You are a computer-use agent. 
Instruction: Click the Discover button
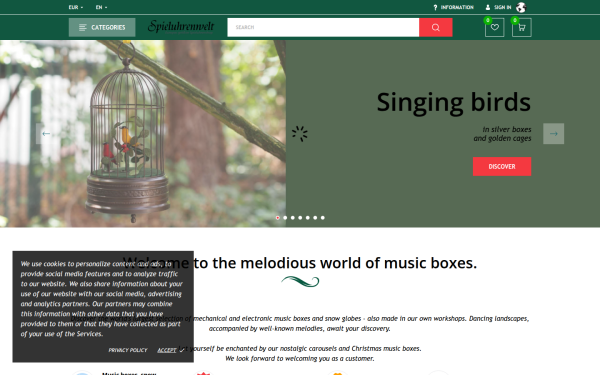coord(502,166)
